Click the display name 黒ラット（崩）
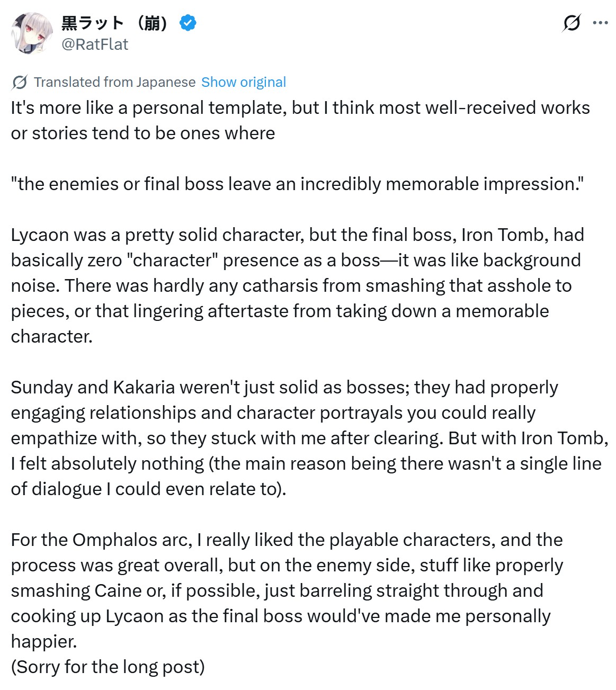This screenshot has height=690, width=616. [x=115, y=23]
